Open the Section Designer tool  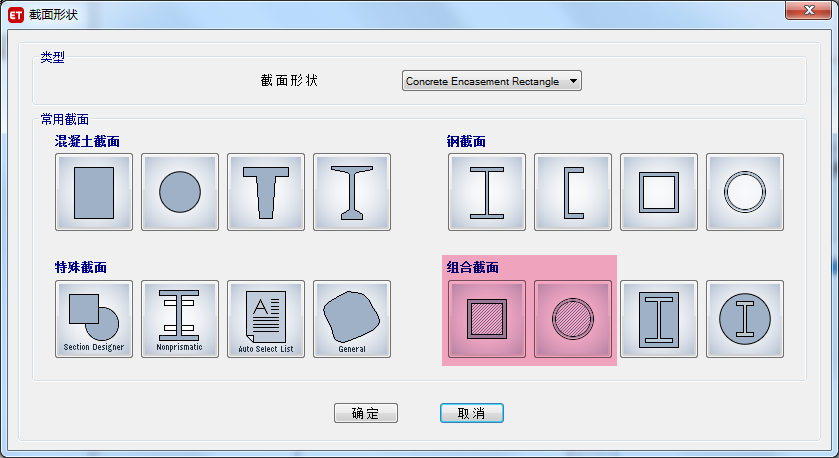[94, 319]
